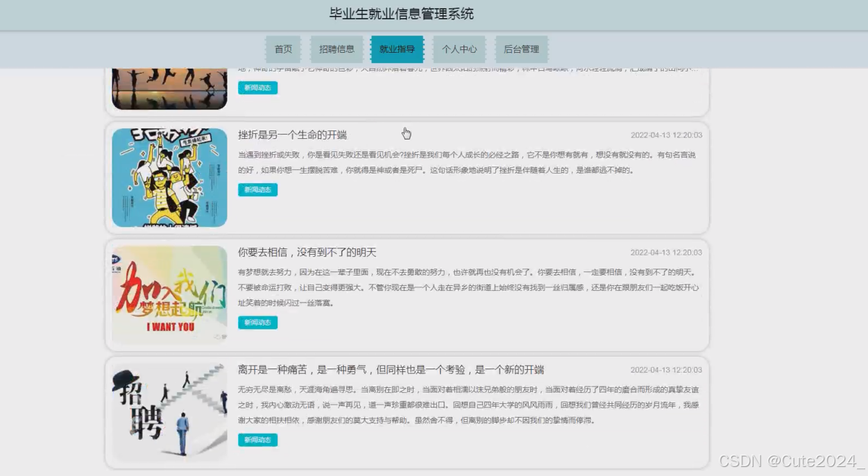The image size is (868, 476).
Task: Open the 招聘 stairs image thumbnail
Action: pos(169,411)
